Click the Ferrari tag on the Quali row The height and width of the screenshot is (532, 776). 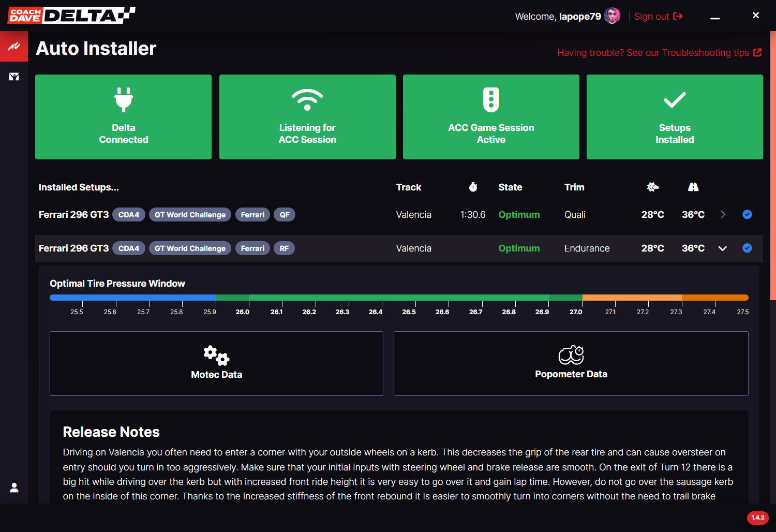click(252, 215)
